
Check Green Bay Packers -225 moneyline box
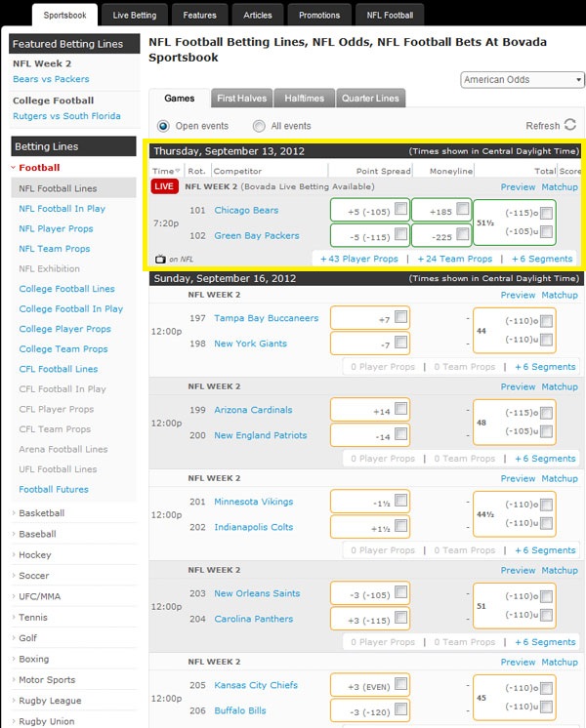(462, 234)
